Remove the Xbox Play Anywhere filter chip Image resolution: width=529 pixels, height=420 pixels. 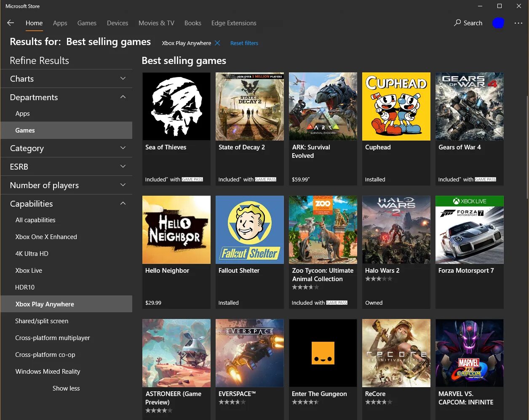pyautogui.click(x=217, y=43)
